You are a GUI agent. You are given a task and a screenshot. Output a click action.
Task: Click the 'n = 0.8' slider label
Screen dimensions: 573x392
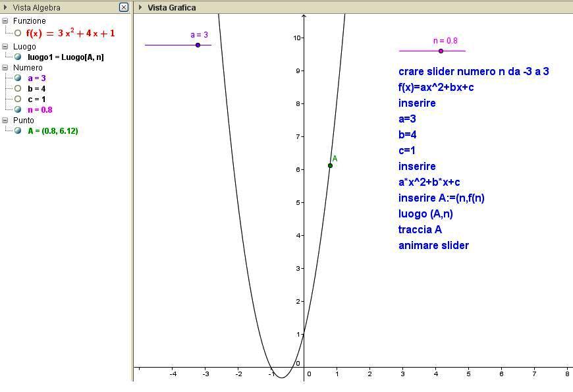[x=445, y=41]
